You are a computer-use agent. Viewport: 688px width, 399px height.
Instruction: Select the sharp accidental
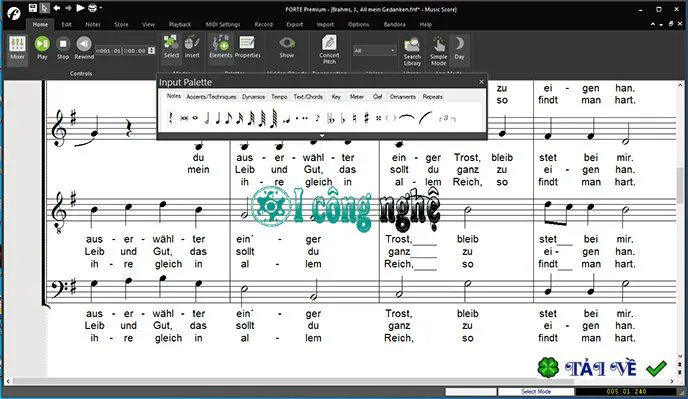[x=366, y=118]
